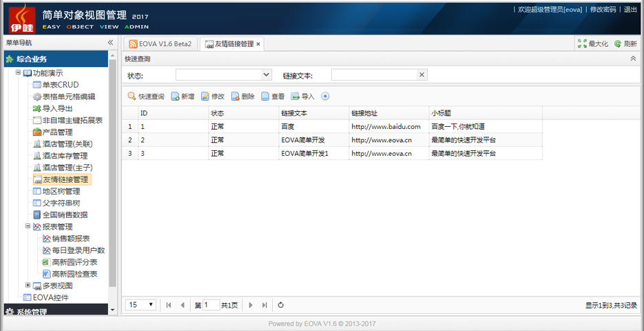Reload the grid using pagination refresh icon

(281, 305)
